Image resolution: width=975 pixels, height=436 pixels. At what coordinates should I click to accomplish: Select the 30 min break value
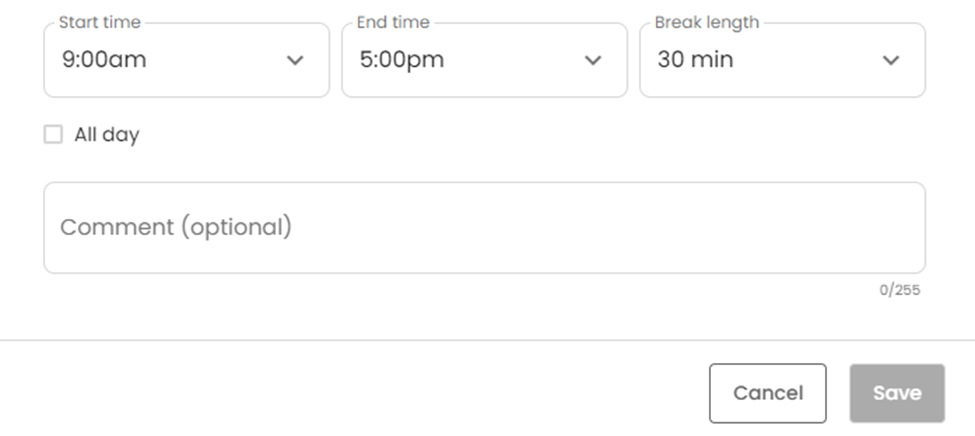695,60
